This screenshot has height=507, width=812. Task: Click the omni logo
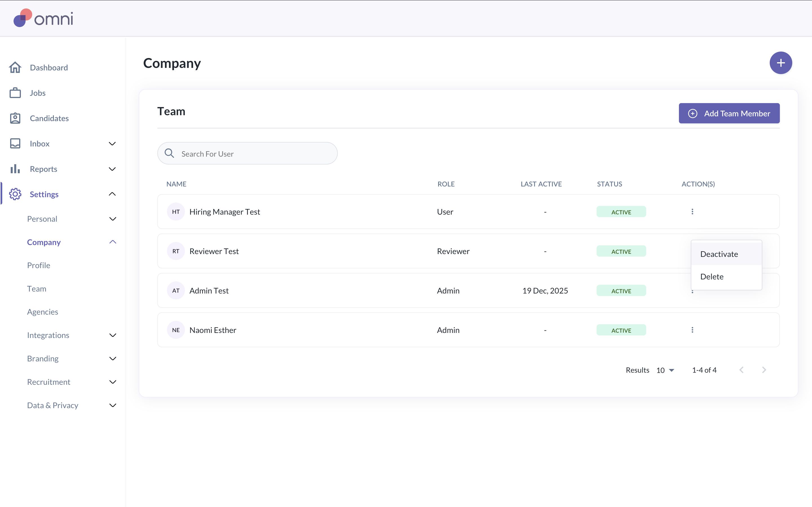43,18
